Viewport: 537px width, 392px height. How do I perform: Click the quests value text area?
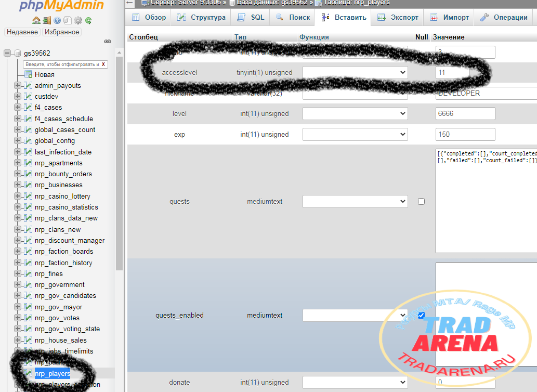[486, 201]
